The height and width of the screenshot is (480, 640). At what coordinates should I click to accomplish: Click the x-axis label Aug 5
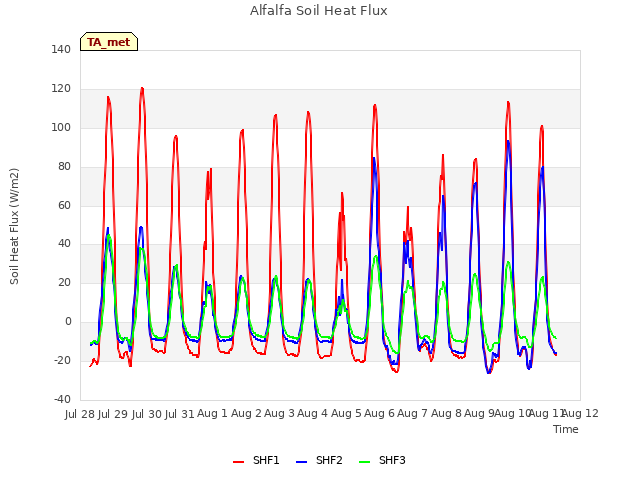(x=346, y=413)
